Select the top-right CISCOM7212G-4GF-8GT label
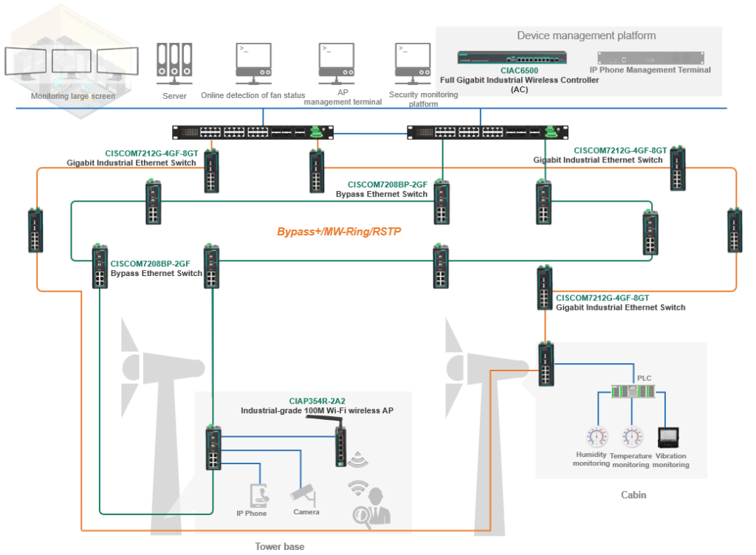The width and height of the screenshot is (756, 555). click(x=620, y=151)
